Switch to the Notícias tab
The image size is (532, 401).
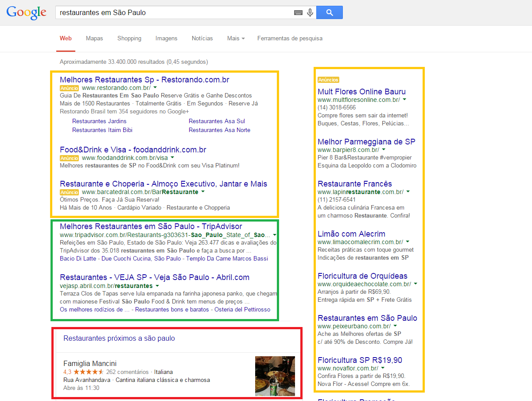pos(202,39)
